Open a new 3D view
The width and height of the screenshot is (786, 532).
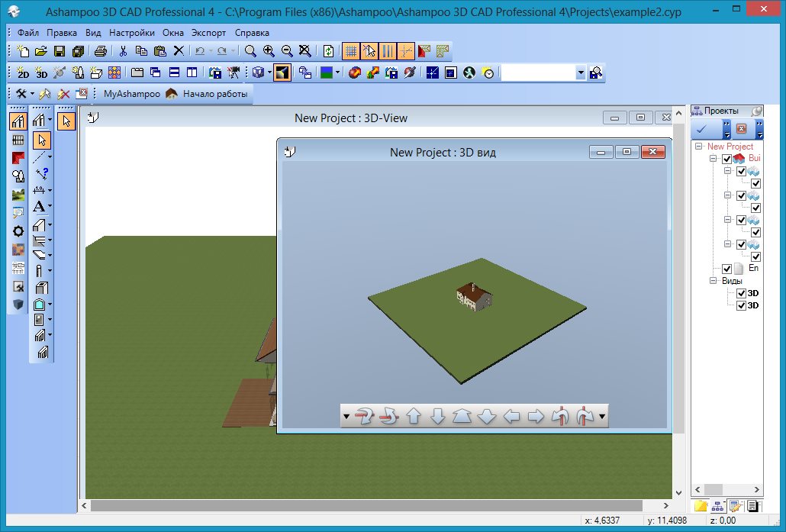41,73
